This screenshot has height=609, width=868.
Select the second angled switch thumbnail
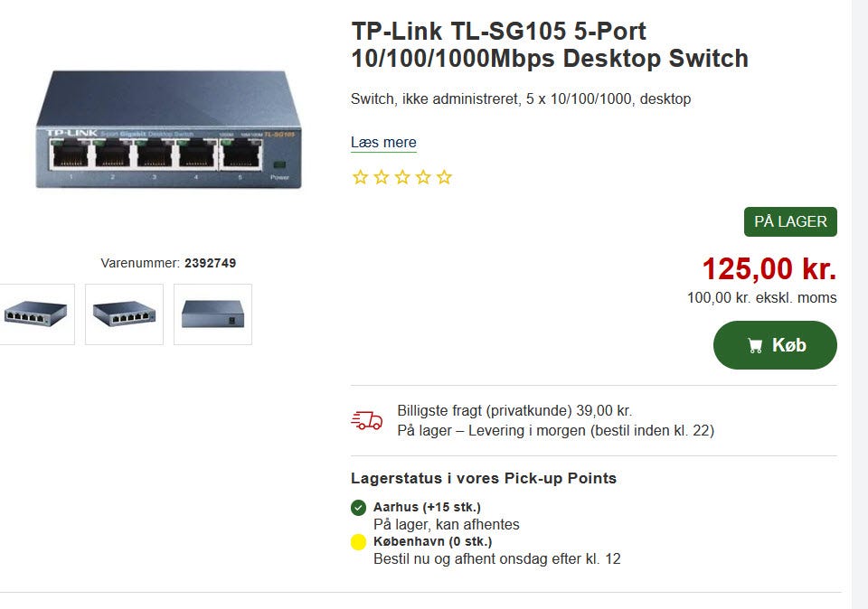pyautogui.click(x=124, y=314)
